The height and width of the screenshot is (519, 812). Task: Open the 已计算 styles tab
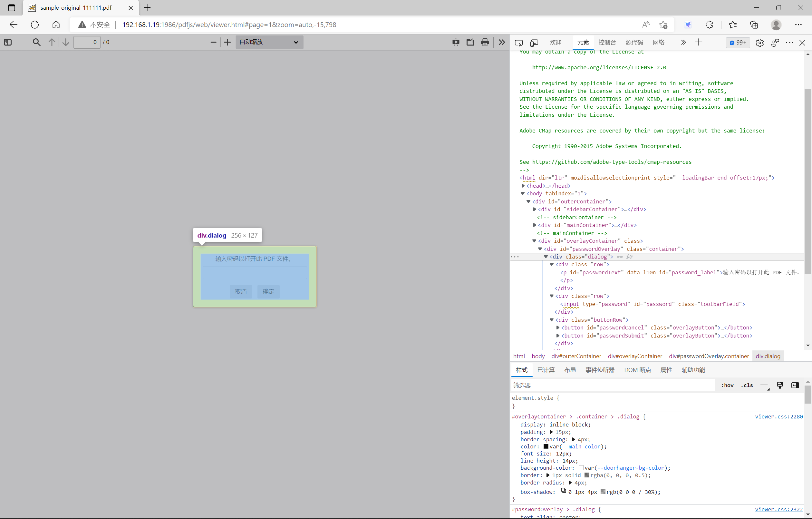[x=546, y=370]
